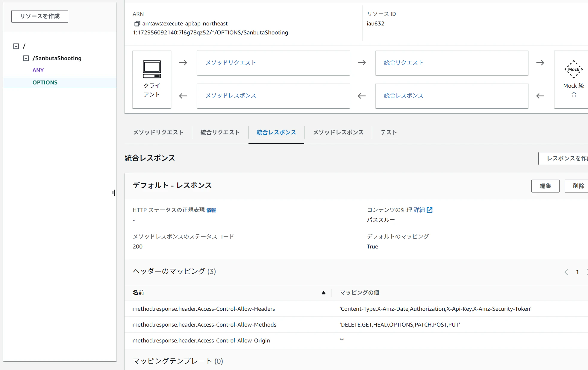Click the default mapping value True
The image size is (588, 370).
(x=372, y=246)
